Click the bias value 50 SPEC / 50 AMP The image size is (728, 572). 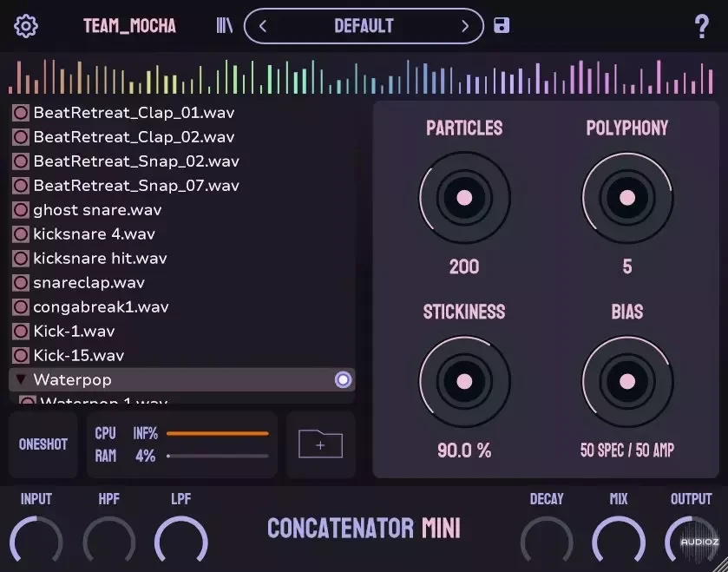pyautogui.click(x=627, y=450)
